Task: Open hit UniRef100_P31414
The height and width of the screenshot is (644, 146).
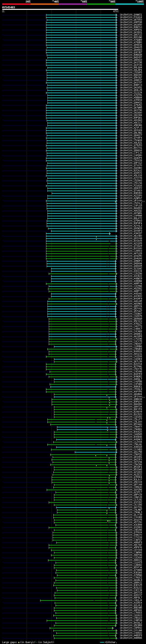Action: coord(131,17)
